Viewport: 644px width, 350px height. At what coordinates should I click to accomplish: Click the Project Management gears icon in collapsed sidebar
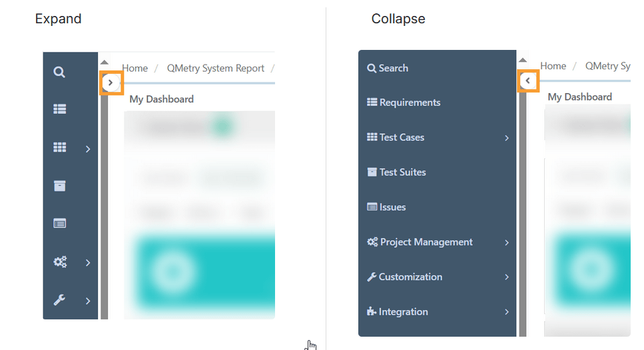click(59, 262)
